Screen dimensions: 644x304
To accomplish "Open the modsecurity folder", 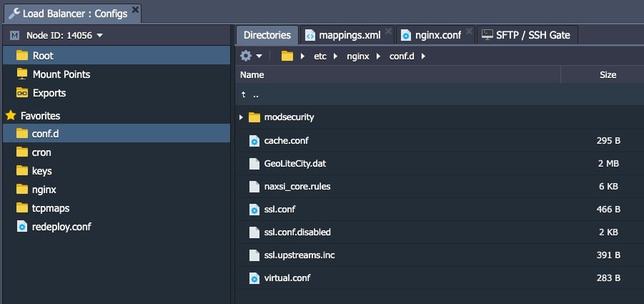I will (x=289, y=117).
